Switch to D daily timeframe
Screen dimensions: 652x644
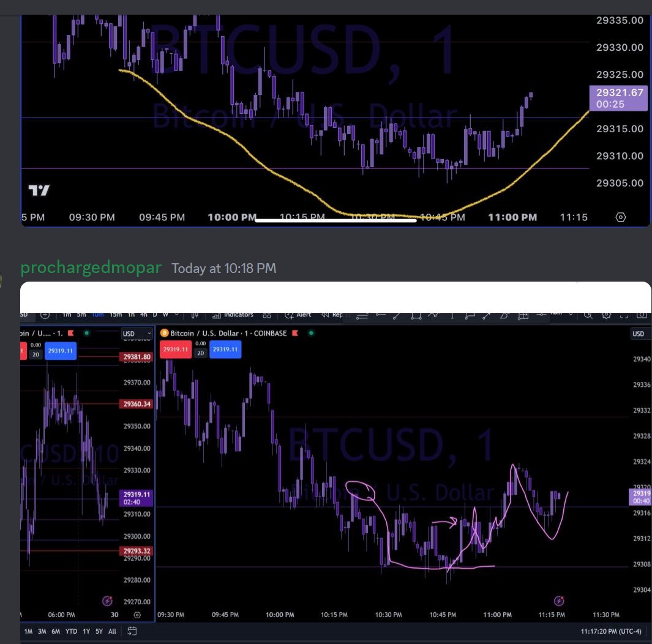[x=155, y=315]
